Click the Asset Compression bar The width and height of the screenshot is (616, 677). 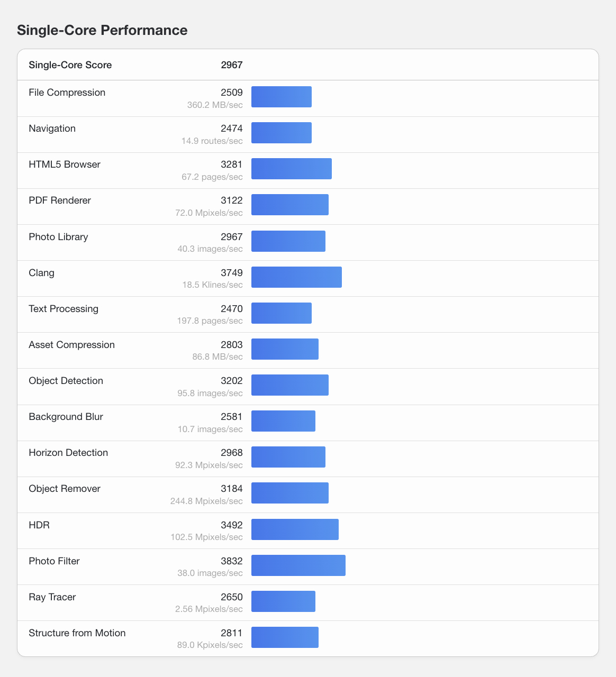(285, 349)
